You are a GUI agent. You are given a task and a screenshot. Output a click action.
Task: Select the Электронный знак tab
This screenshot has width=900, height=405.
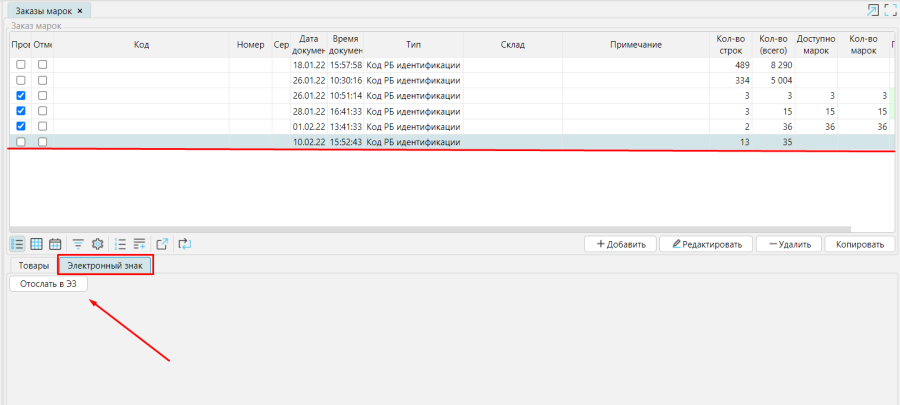coord(104,265)
